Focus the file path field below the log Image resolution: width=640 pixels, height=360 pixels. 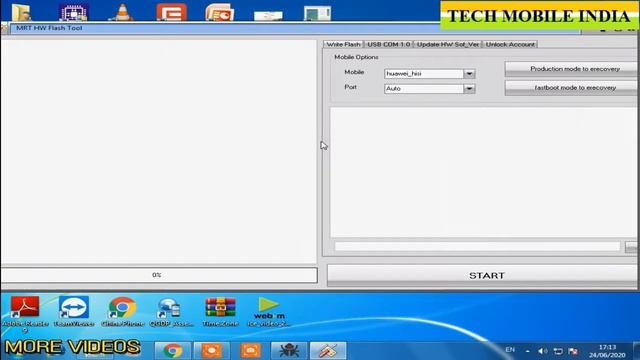pyautogui.click(x=477, y=246)
